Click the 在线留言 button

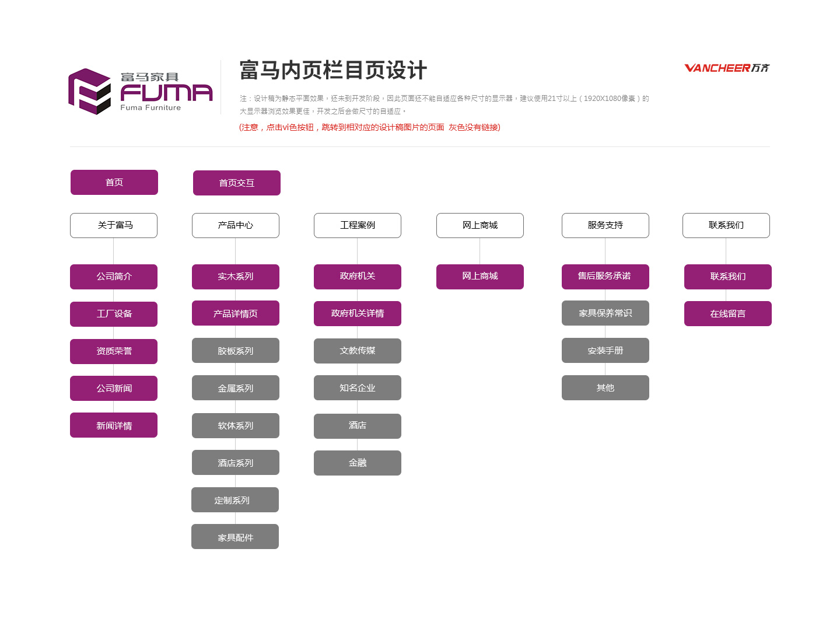[728, 314]
